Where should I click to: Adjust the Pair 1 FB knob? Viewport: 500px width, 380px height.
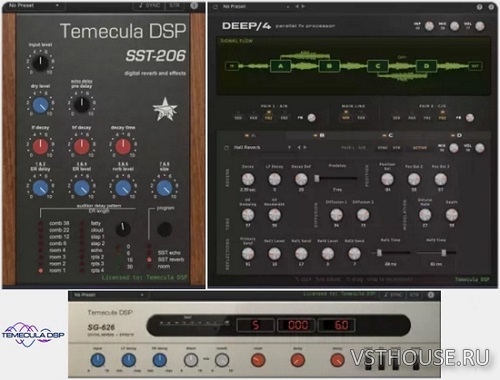click(311, 118)
